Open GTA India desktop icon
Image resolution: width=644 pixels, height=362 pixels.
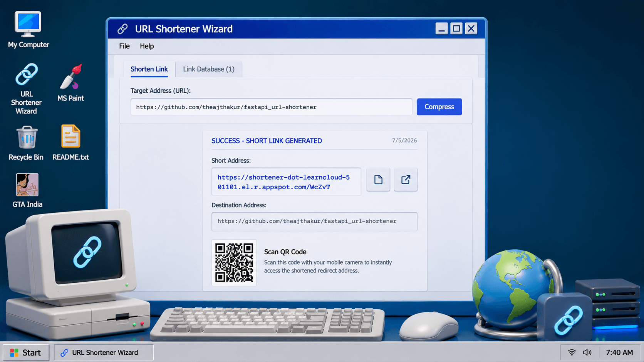tap(27, 191)
